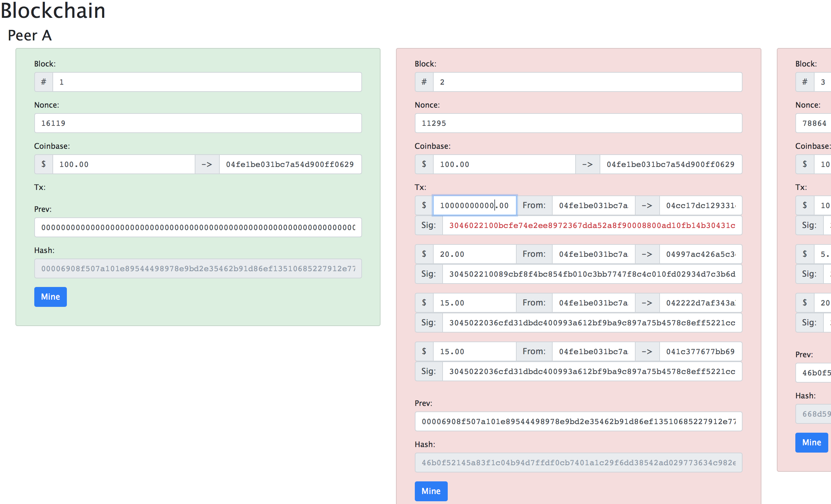Image resolution: width=831 pixels, height=504 pixels.
Task: Focus the nonce field with 11295
Action: coord(578,123)
